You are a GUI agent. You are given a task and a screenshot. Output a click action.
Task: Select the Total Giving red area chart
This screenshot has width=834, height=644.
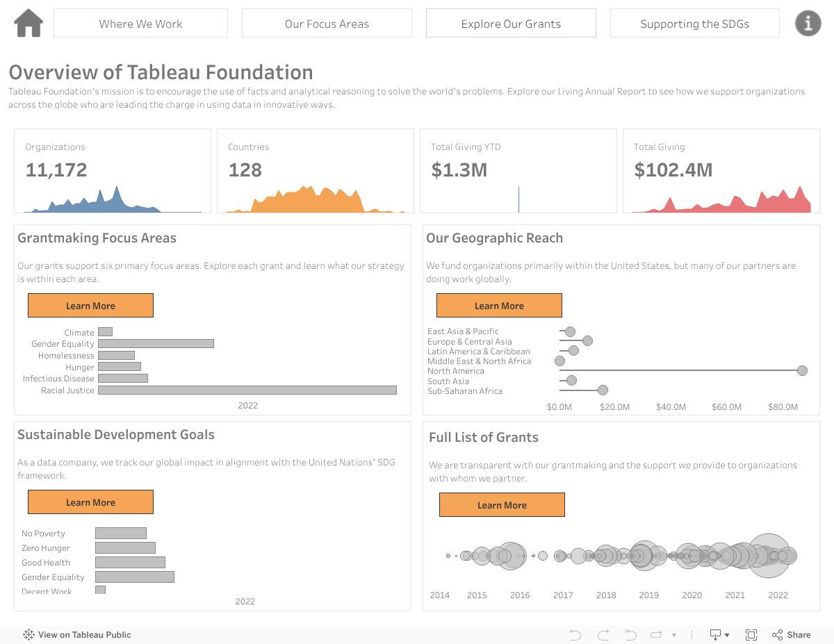[x=721, y=199]
